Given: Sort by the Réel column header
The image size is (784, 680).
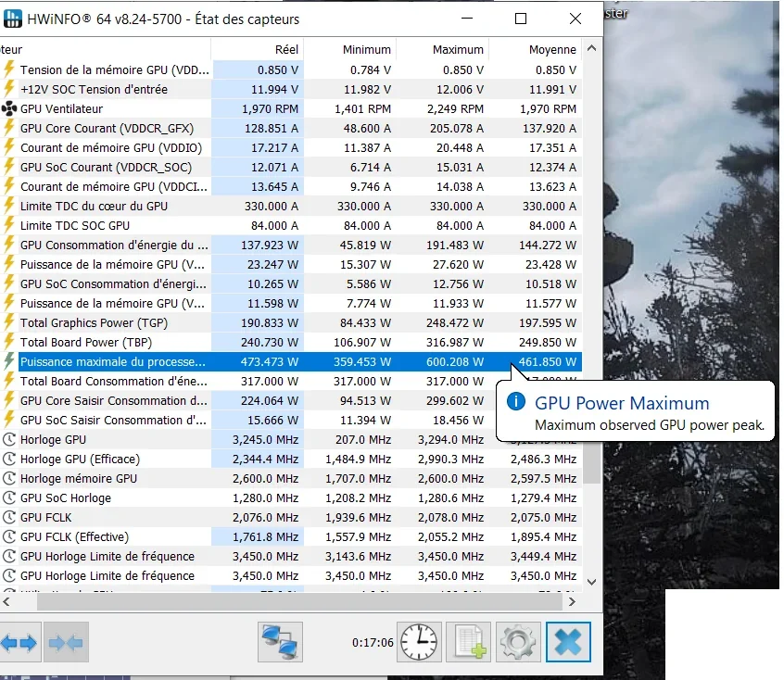Looking at the screenshot, I should coord(258,49).
